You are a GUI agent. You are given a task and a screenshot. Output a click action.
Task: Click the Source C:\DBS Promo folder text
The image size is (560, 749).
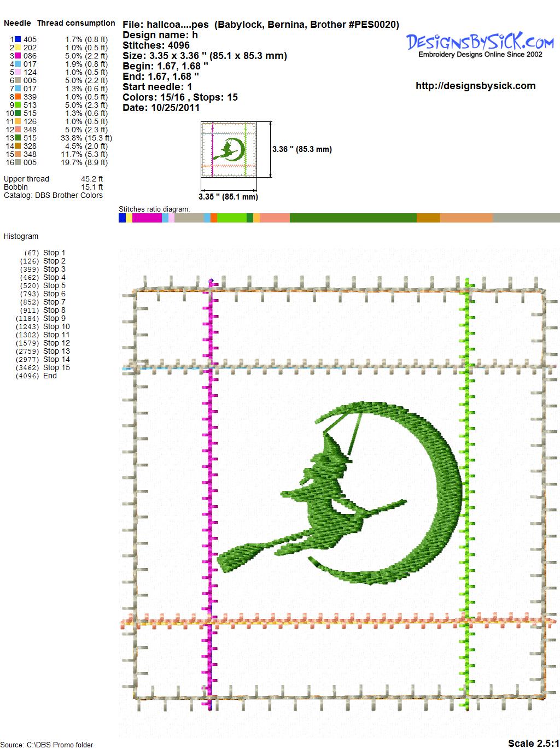(47, 745)
